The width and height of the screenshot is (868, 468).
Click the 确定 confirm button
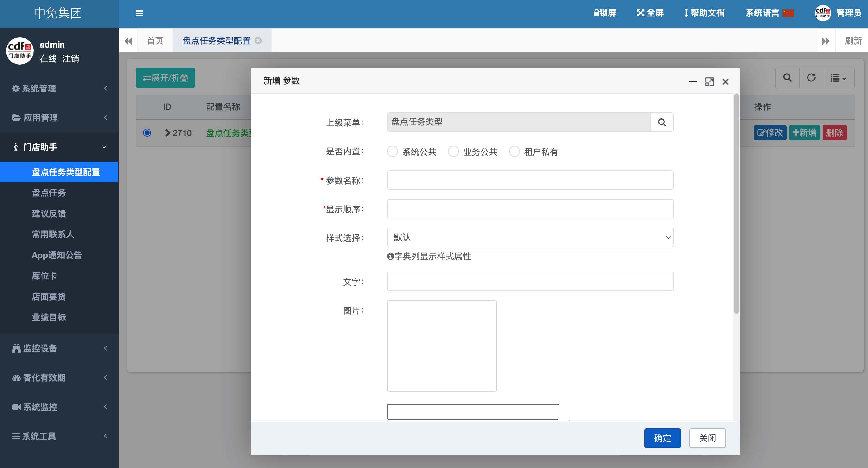click(662, 438)
